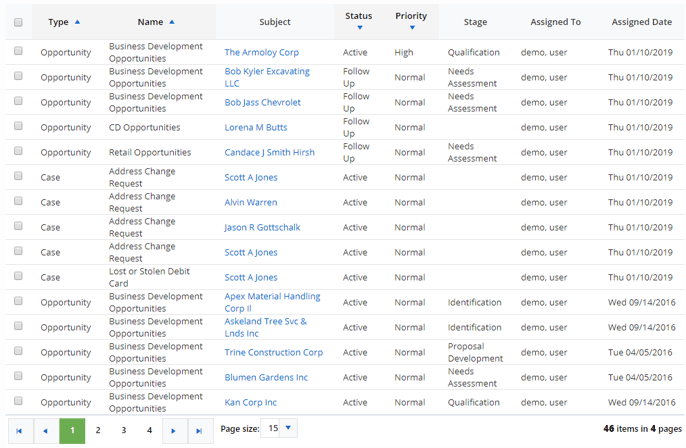
Task: Toggle the select-all checkbox in header
Action: pyautogui.click(x=18, y=22)
